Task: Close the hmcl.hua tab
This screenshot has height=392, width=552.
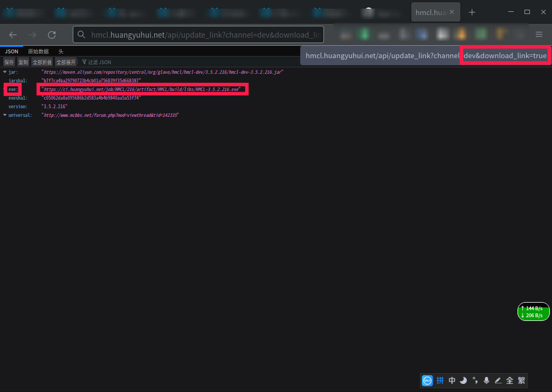Action: pyautogui.click(x=452, y=12)
